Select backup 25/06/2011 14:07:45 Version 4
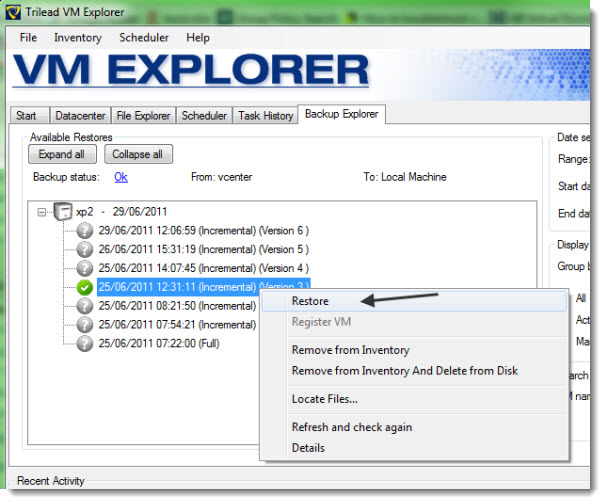 coord(203,268)
